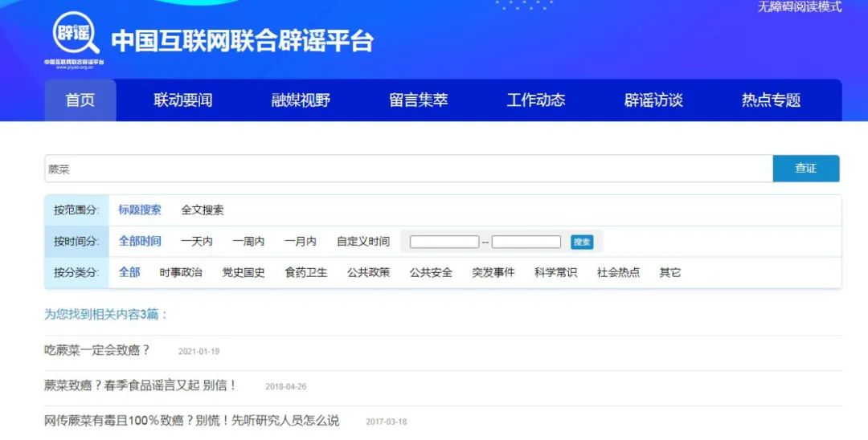Click the 按时间分 row label

tap(76, 242)
